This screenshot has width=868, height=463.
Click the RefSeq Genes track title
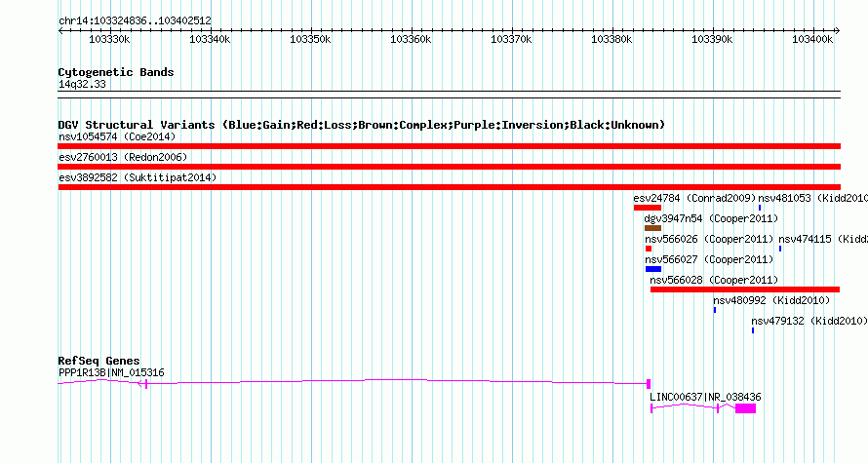(x=99, y=361)
